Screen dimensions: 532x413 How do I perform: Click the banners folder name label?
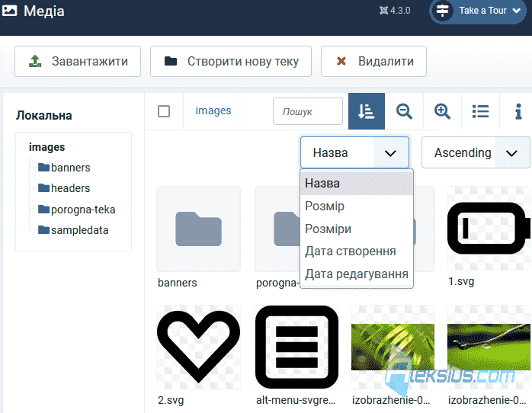(177, 283)
